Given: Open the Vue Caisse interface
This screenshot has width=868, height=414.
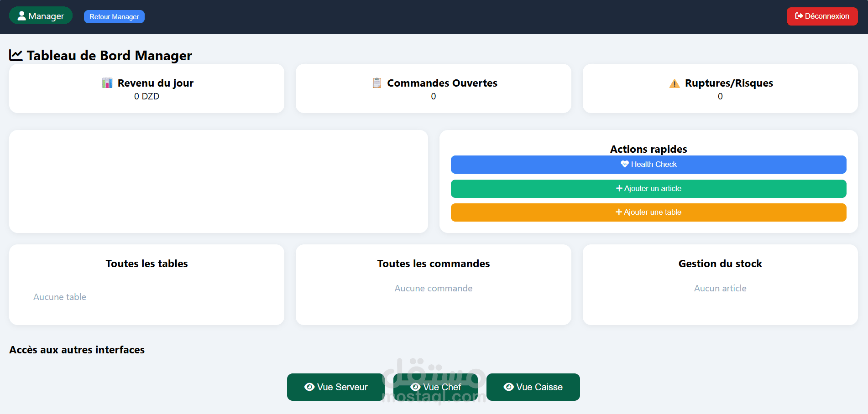Looking at the screenshot, I should pos(533,387).
